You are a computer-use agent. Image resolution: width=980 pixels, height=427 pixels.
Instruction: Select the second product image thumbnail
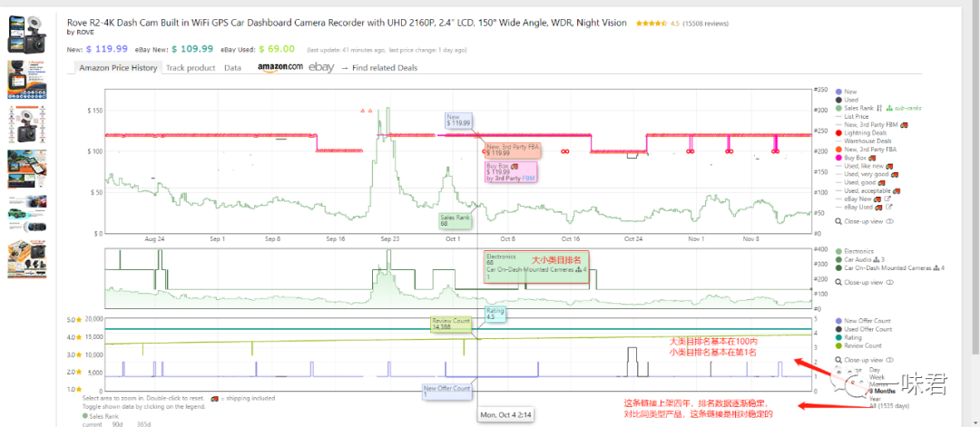point(27,79)
